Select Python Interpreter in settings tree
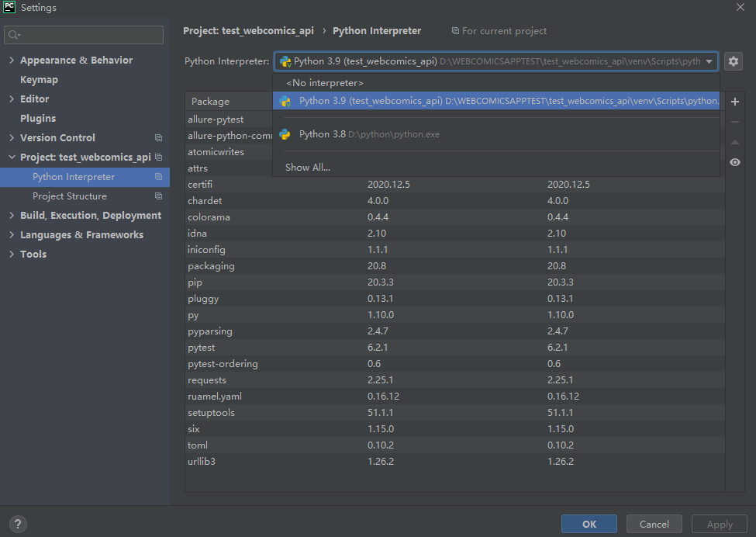756x537 pixels. click(85, 177)
